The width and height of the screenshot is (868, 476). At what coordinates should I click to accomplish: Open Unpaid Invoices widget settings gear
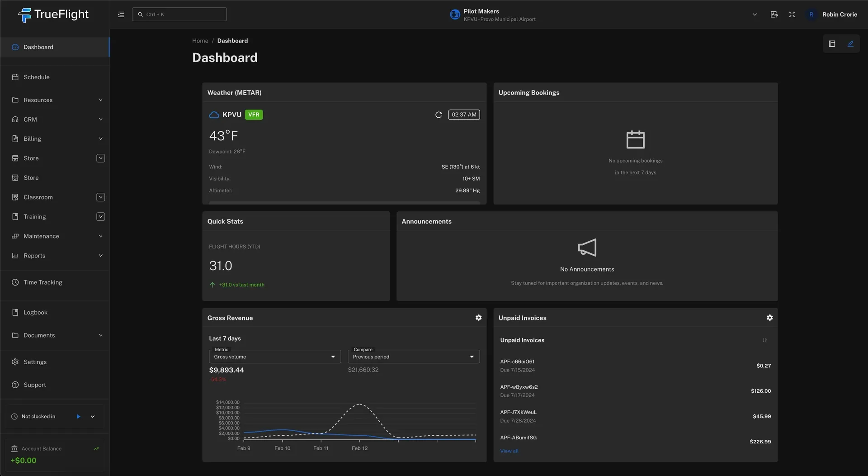click(769, 318)
